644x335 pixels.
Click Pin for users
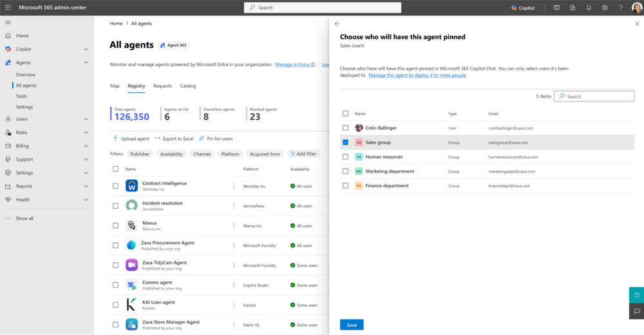click(x=215, y=139)
